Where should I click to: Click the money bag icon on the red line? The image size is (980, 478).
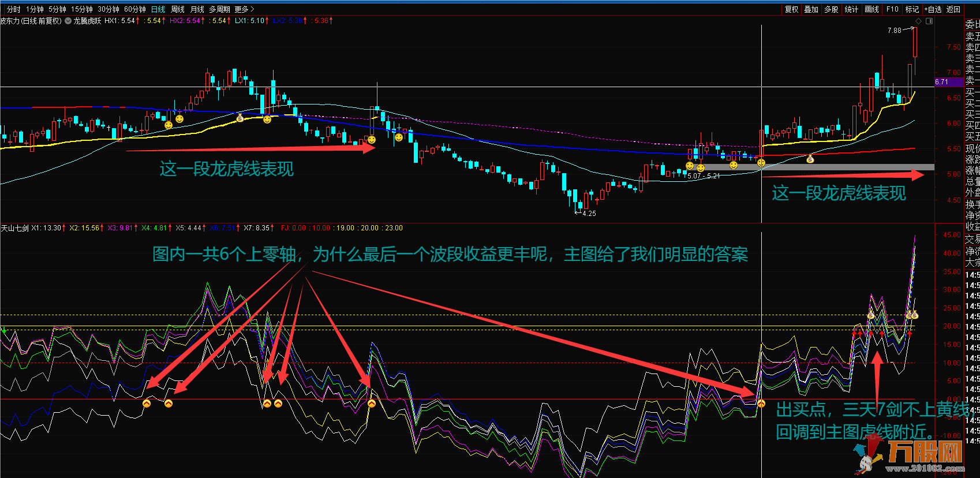point(810,159)
